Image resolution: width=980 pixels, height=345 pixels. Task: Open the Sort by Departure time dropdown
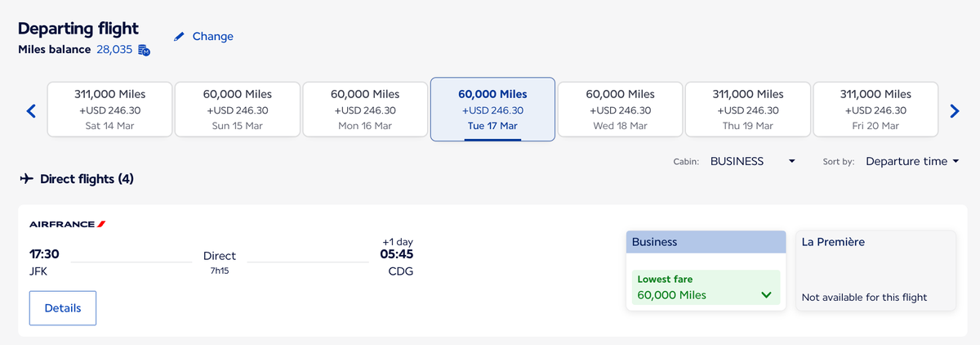[911, 161]
